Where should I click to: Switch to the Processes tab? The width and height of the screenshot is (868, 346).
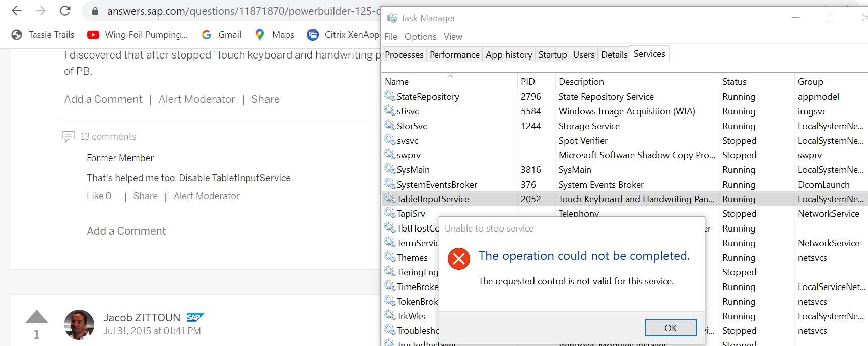404,55
